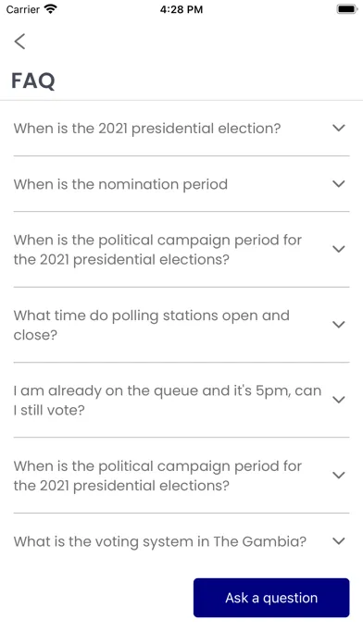363x644 pixels.
Task: Expand chevron for polling stations open and close
Action: [x=338, y=325]
